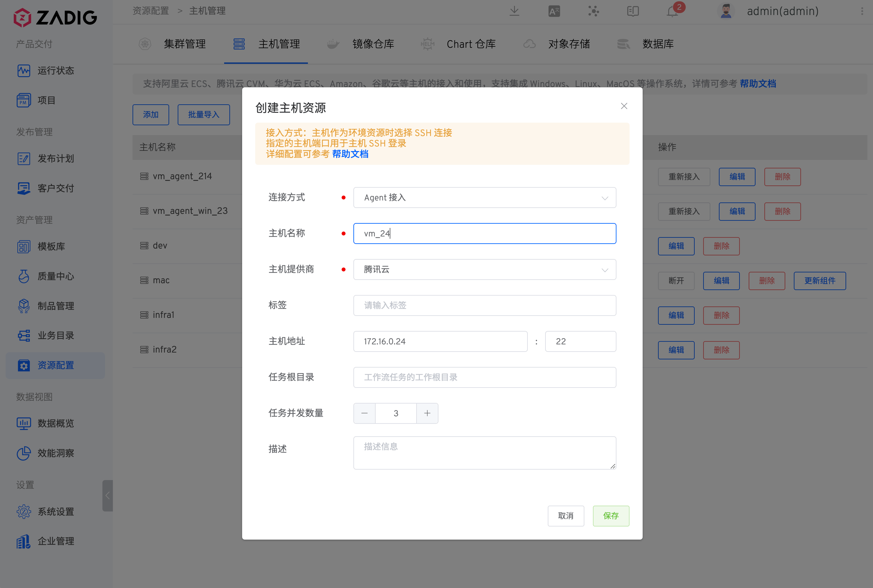Click the language switch icon in top bar
Image resolution: width=873 pixels, height=588 pixels.
tap(554, 11)
